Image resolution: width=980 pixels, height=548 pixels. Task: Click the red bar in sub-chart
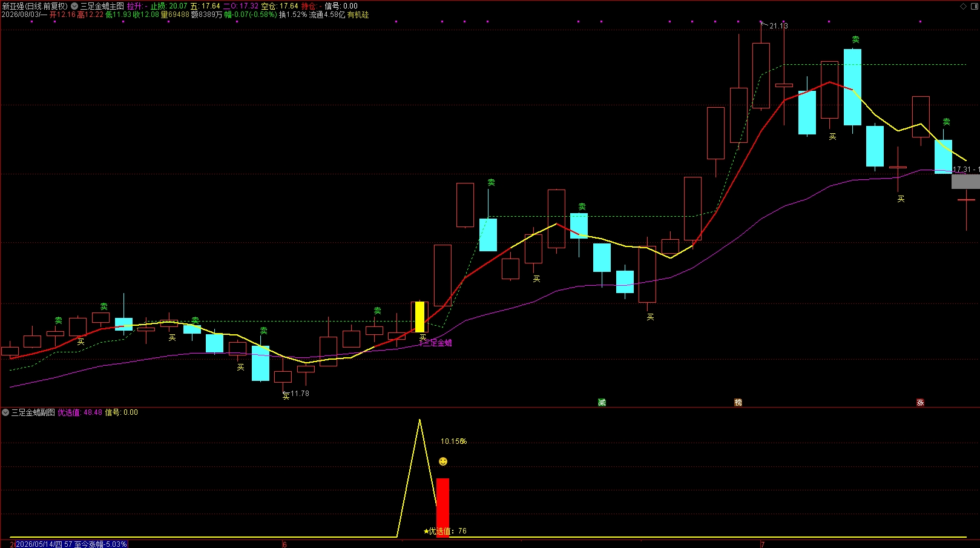tap(443, 507)
